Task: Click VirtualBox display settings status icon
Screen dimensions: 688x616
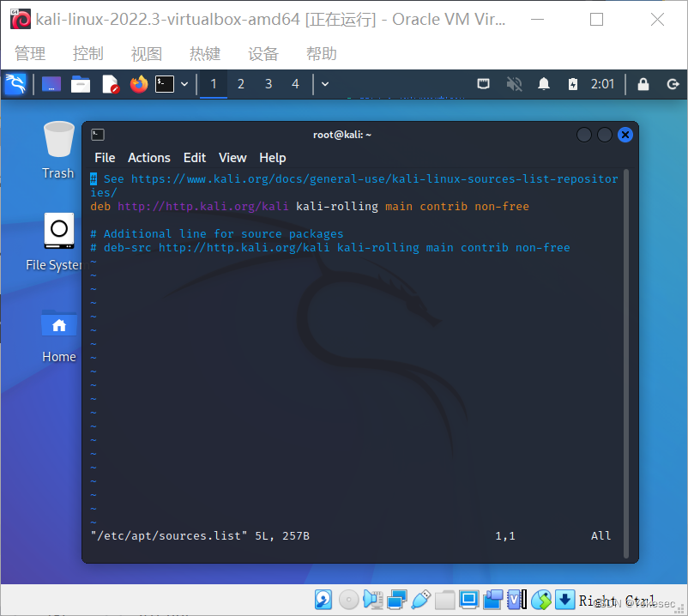Action: [469, 600]
